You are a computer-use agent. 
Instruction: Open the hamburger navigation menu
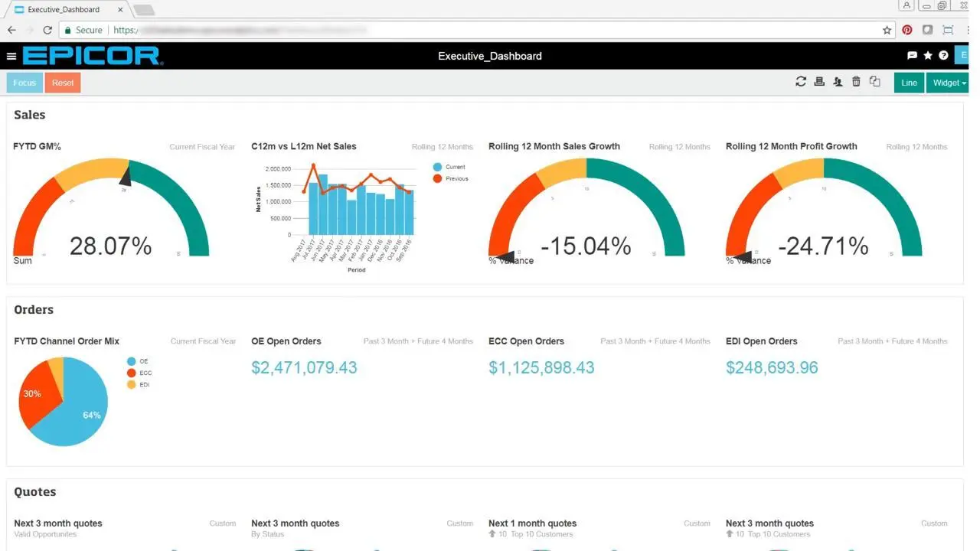(11, 55)
